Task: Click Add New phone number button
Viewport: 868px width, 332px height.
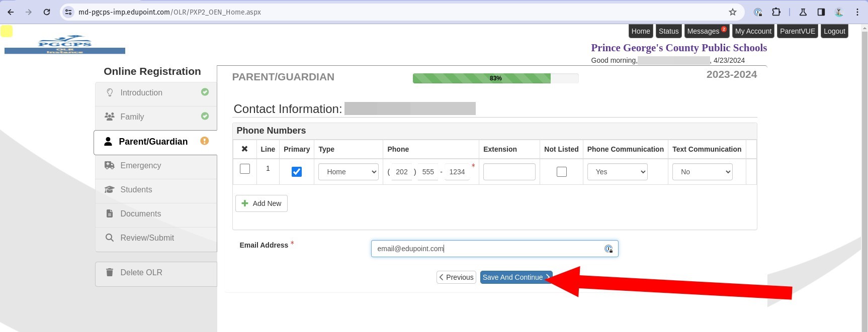Action: pyautogui.click(x=262, y=203)
